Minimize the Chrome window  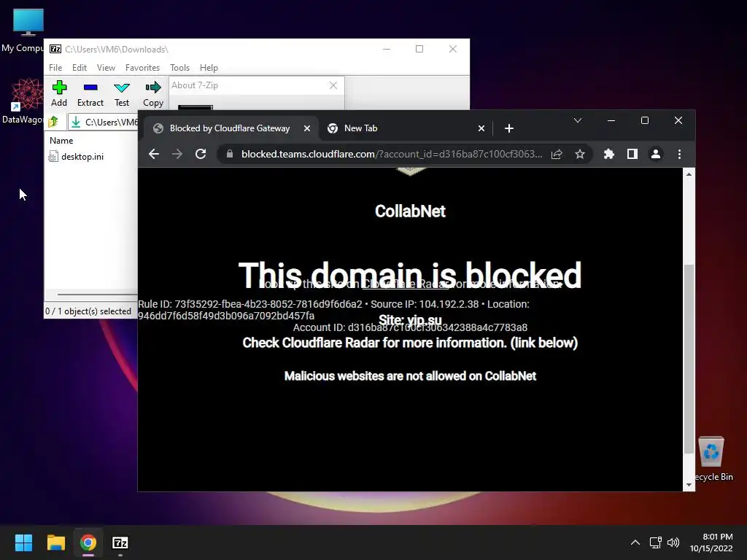pos(611,120)
